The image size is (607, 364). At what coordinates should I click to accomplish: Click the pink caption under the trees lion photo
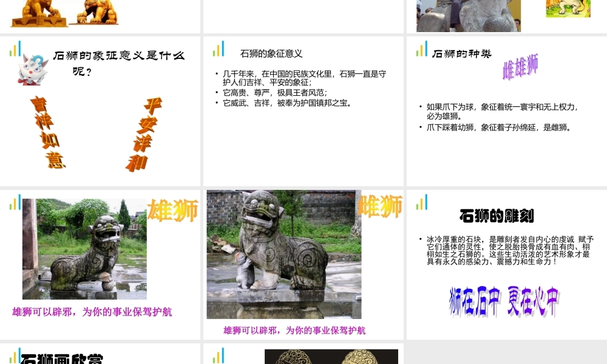[92, 312]
